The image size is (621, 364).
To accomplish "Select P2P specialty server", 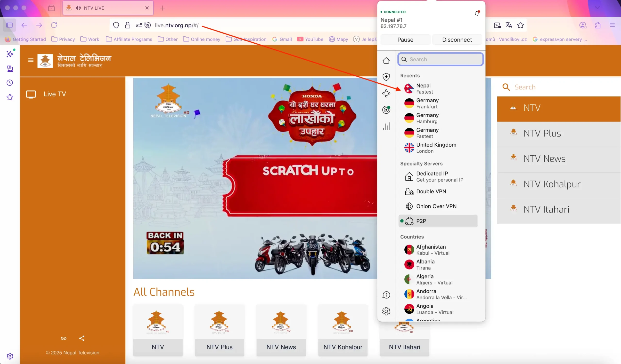I will [438, 221].
